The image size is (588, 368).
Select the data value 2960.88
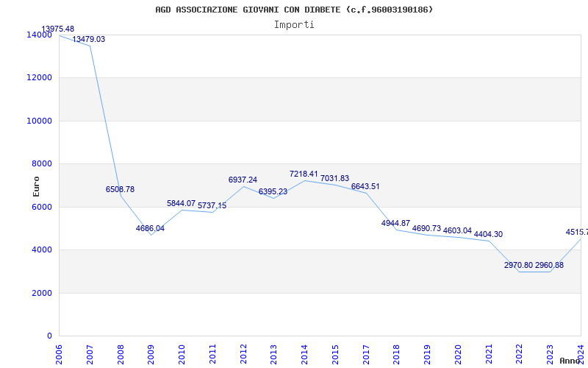pyautogui.click(x=549, y=266)
